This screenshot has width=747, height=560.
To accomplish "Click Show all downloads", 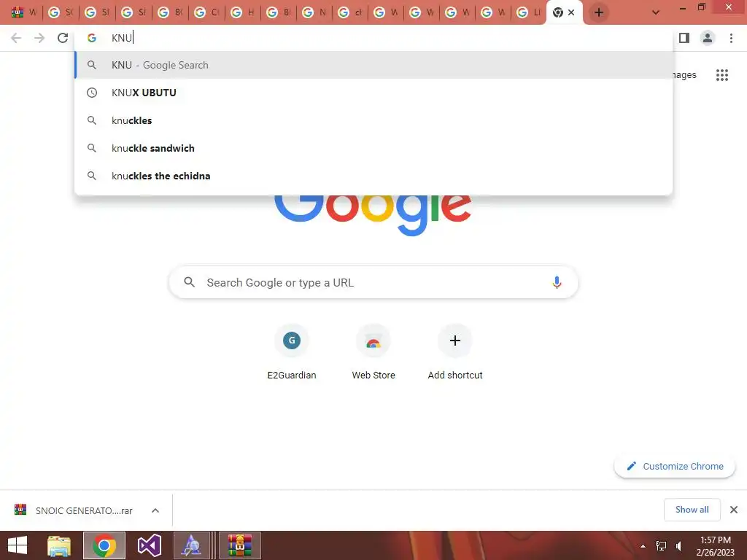I will click(x=692, y=510).
